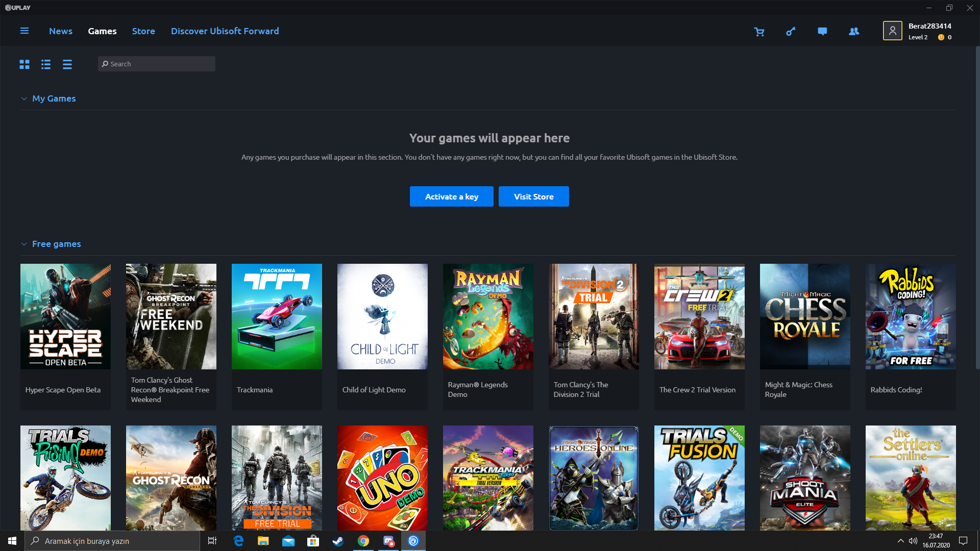Screen dimensions: 980x551
Task: Click the key activation icon in header
Action: [x=791, y=32]
